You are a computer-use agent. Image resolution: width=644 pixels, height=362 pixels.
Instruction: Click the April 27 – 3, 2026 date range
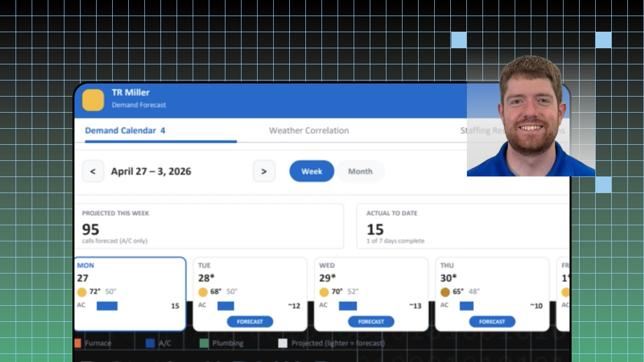coord(151,171)
